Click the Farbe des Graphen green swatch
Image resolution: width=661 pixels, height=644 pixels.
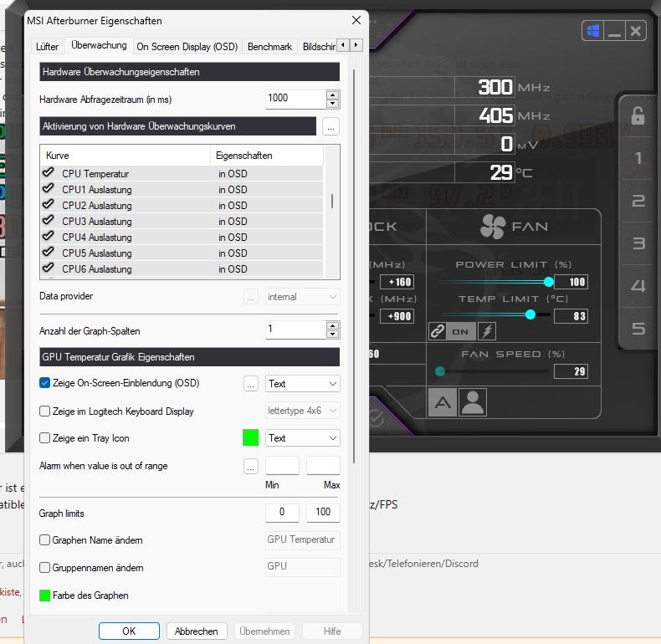coord(44,595)
